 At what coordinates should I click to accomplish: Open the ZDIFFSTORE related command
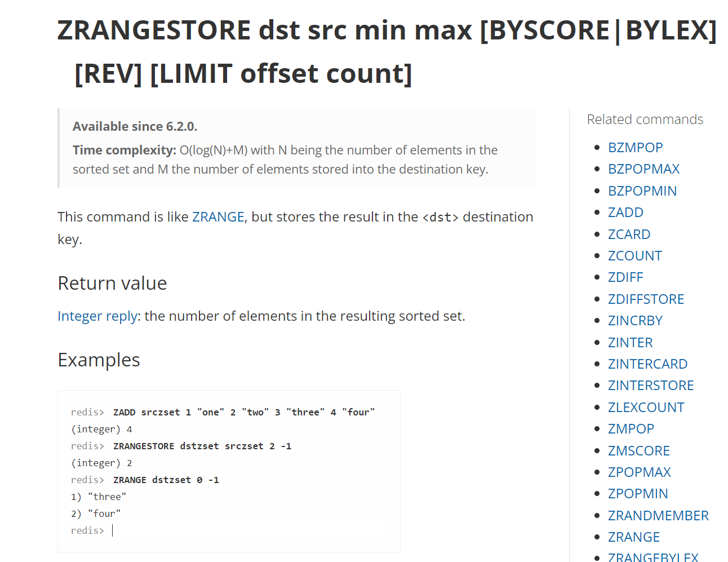tap(646, 299)
